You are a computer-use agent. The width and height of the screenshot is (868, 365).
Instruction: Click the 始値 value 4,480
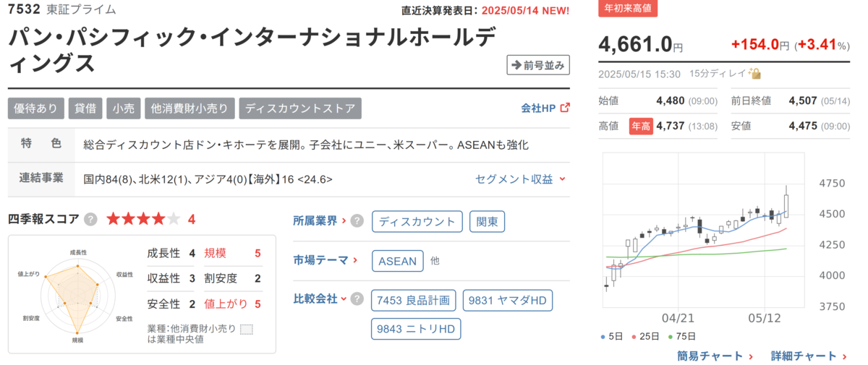(x=670, y=101)
